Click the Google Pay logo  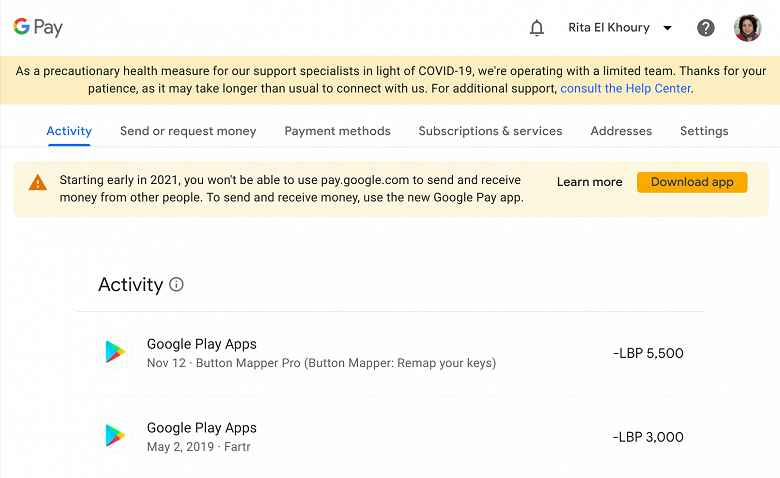(x=38, y=27)
